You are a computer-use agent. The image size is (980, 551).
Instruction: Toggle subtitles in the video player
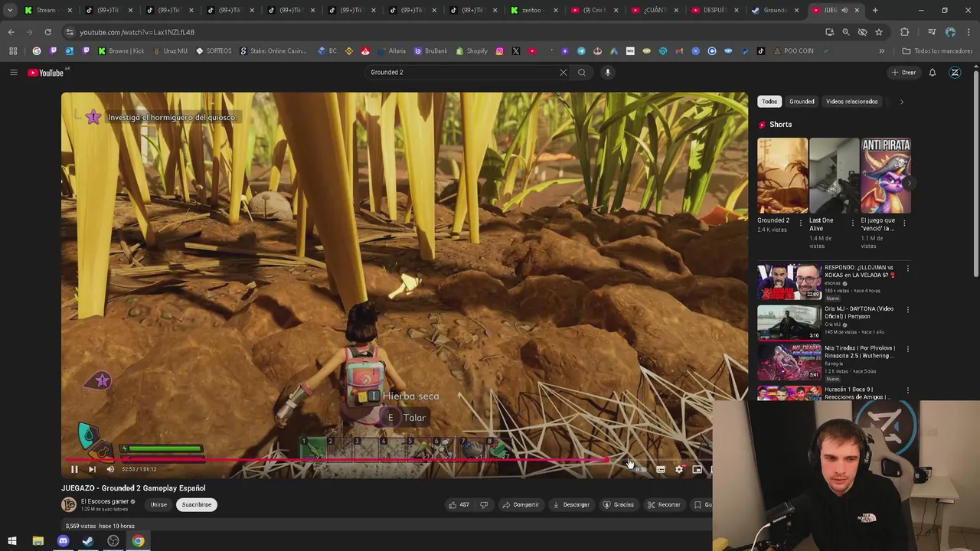pos(661,469)
